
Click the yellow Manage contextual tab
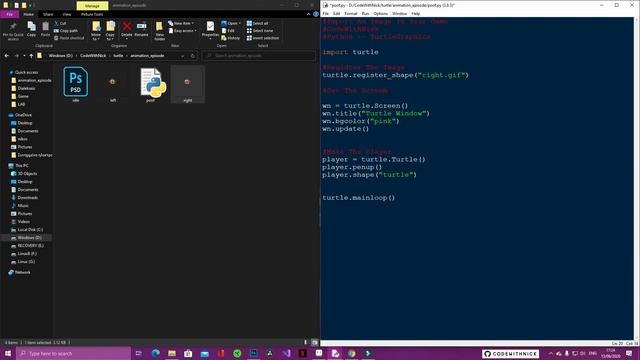pyautogui.click(x=92, y=6)
